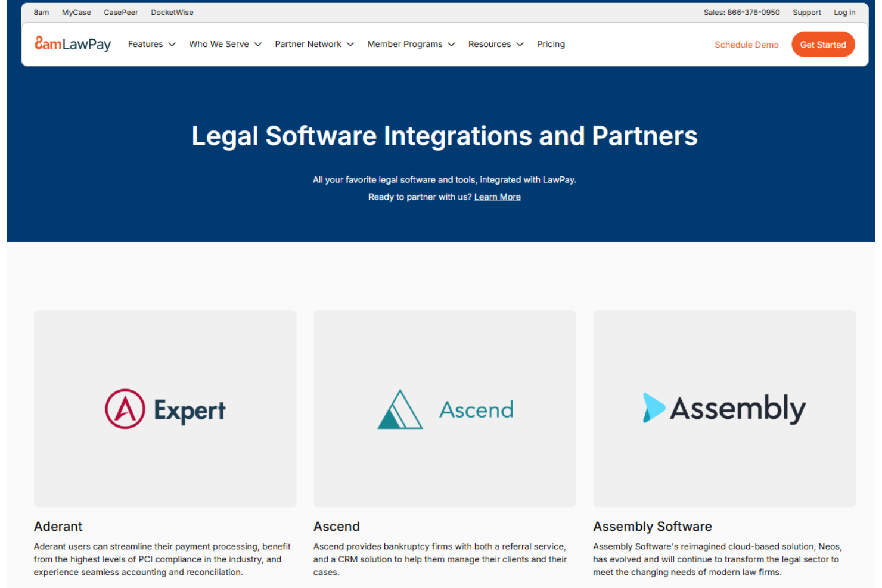Click the 'All your favorite legal software' subtitle

[445, 180]
